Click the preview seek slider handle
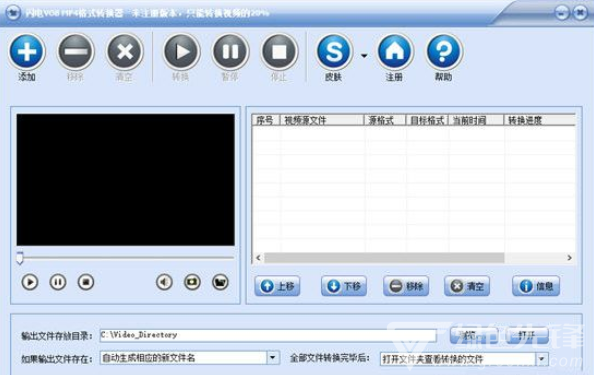Screen dimensions: 594x375 tap(20, 258)
